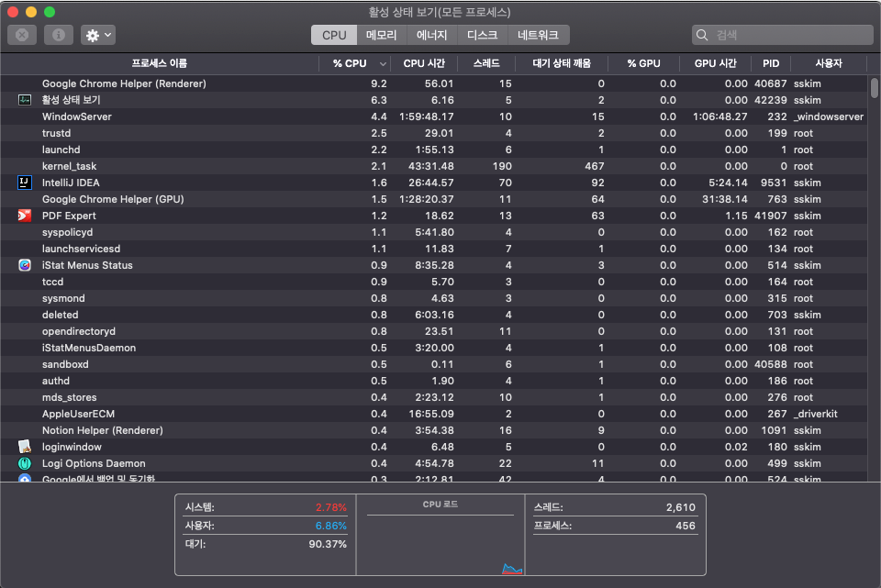
Task: Click CPU time 1:59:48.17 cell
Action: [x=427, y=116]
